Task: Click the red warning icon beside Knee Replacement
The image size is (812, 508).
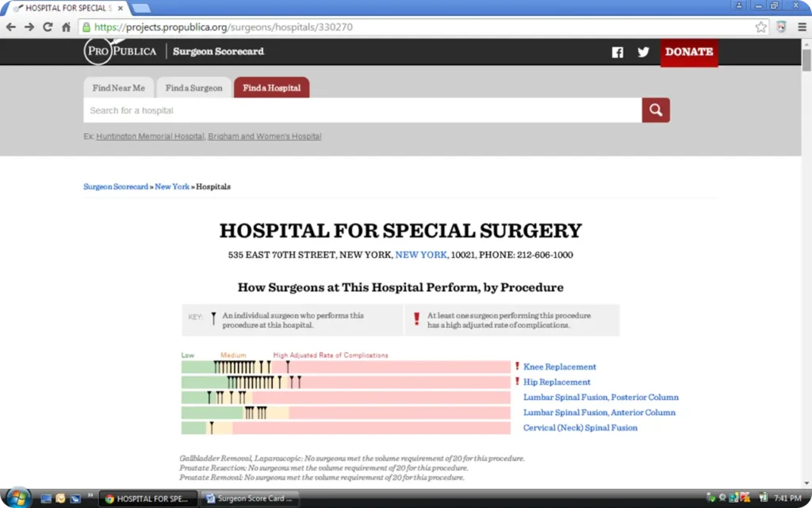Action: click(517, 367)
